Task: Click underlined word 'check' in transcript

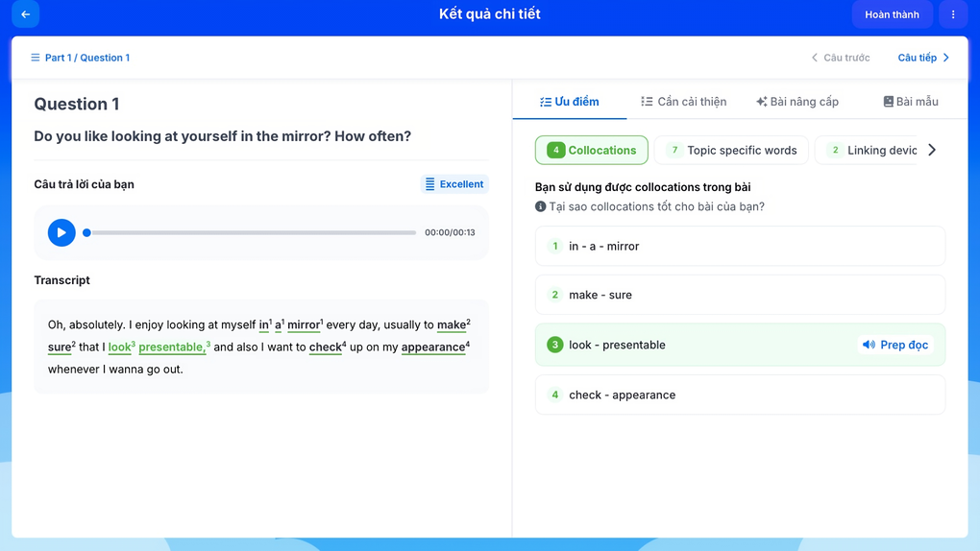Action: click(x=325, y=347)
